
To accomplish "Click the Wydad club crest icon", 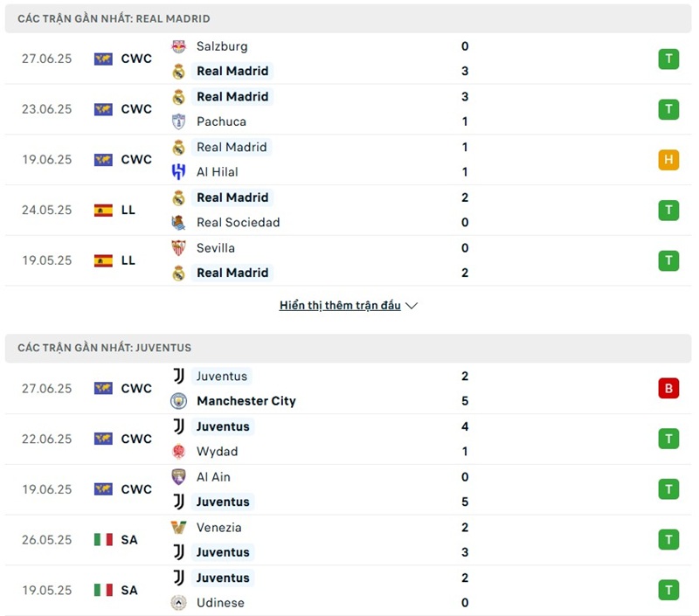I will pos(178,452).
